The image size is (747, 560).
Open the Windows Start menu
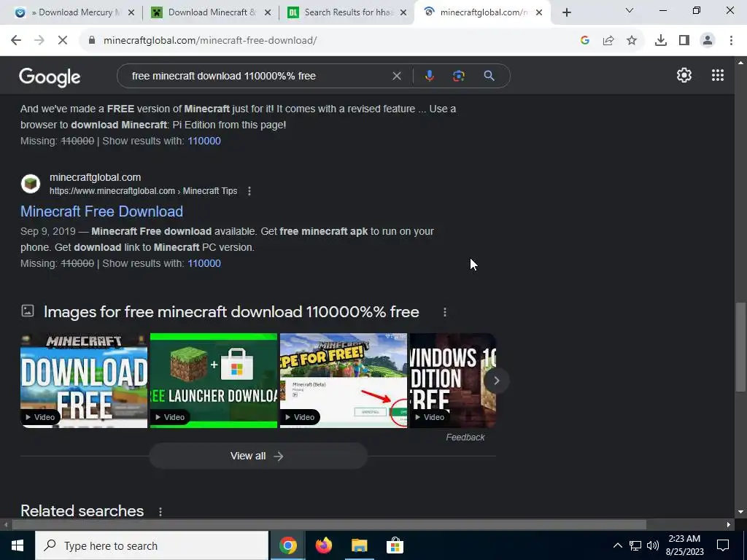click(x=18, y=545)
